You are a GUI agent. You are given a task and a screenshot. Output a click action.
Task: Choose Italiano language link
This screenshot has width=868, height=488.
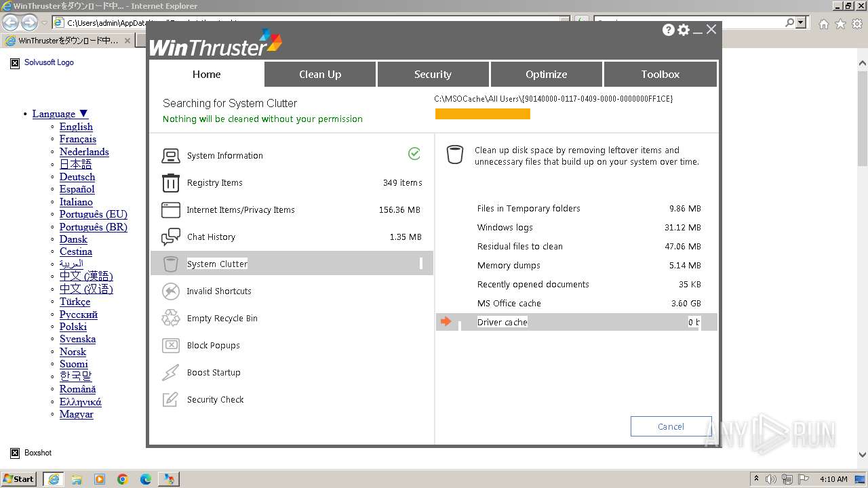pos(76,202)
